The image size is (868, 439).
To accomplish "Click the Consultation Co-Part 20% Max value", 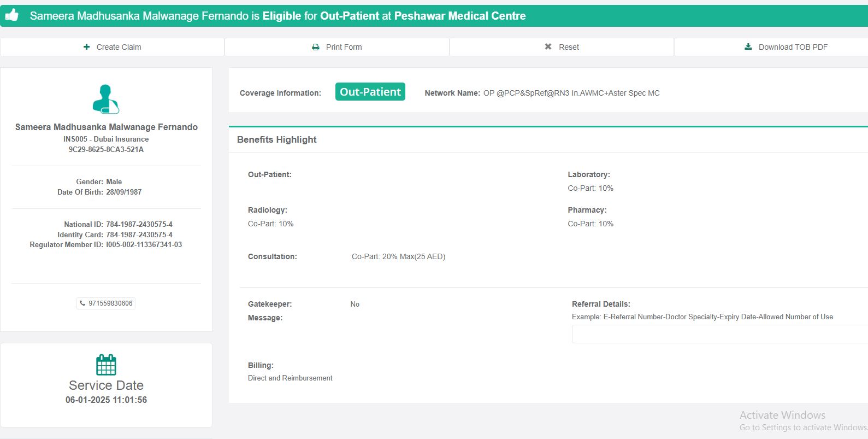I will [398, 256].
